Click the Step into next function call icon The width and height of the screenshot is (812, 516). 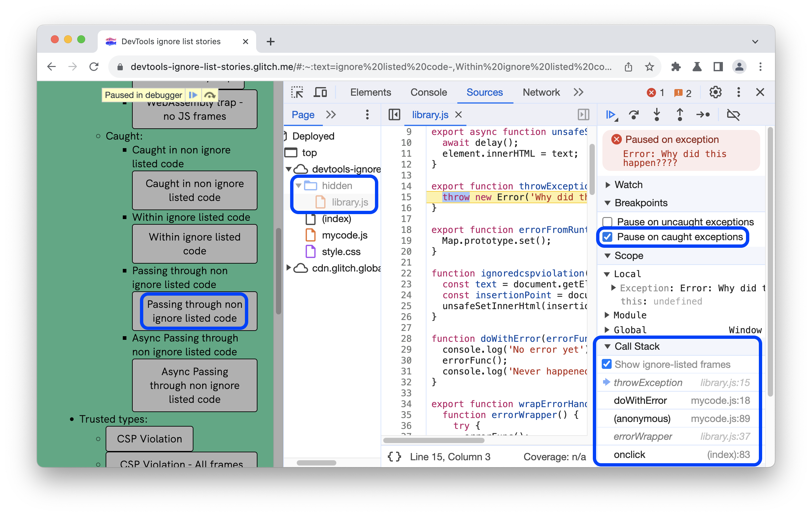coord(659,115)
